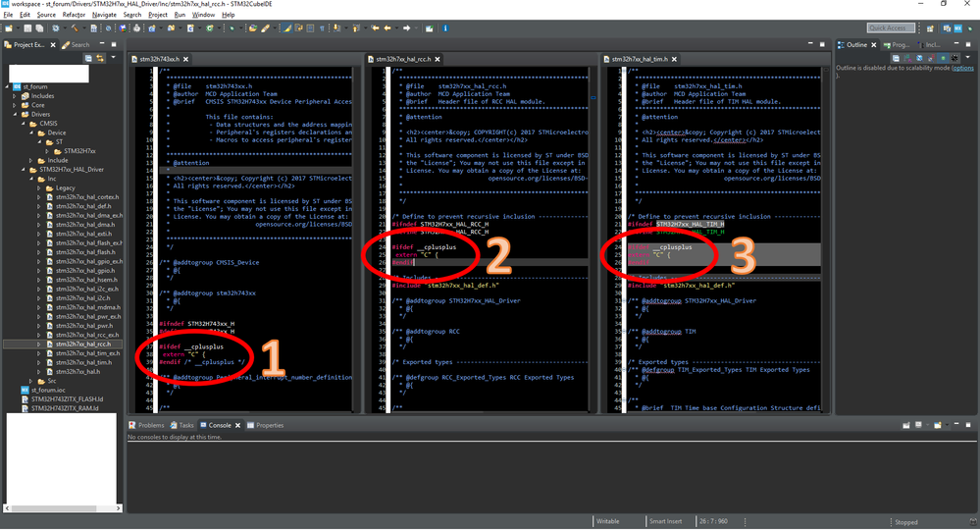This screenshot has height=530, width=980.
Task: Expand the Src folder
Action: click(31, 381)
